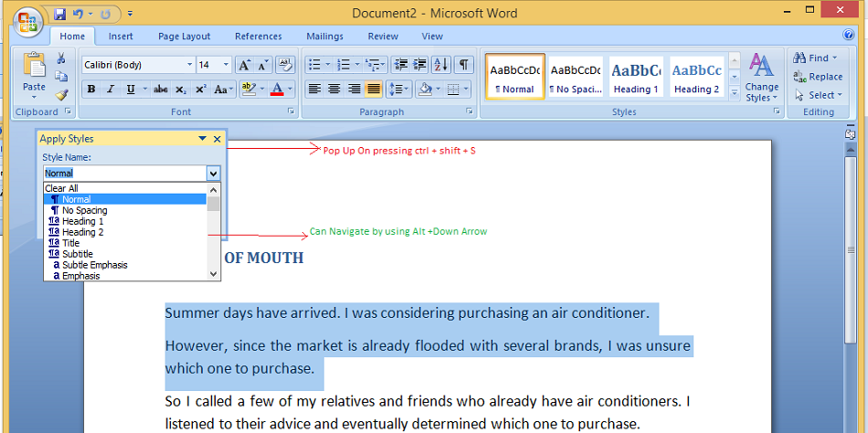Click the Replace icon in Editing

tap(818, 77)
